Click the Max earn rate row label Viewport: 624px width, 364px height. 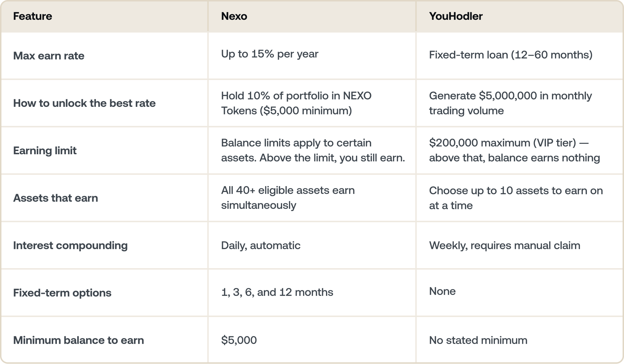point(49,56)
